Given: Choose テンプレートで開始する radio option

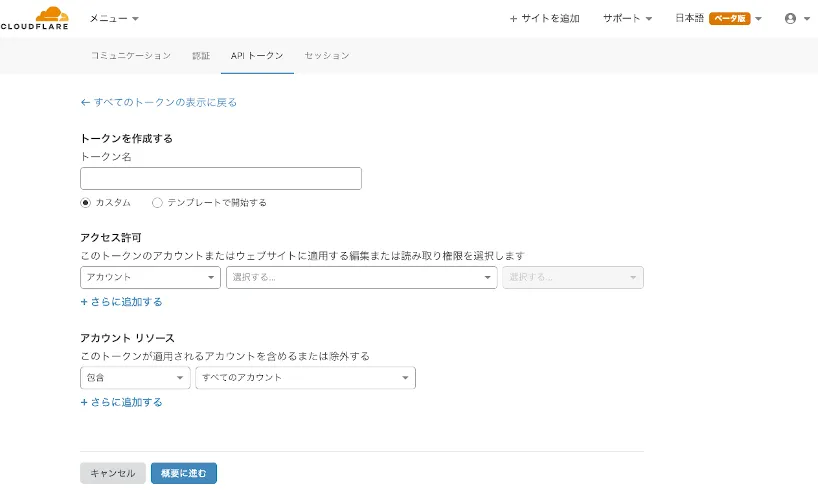Looking at the screenshot, I should pos(157,202).
